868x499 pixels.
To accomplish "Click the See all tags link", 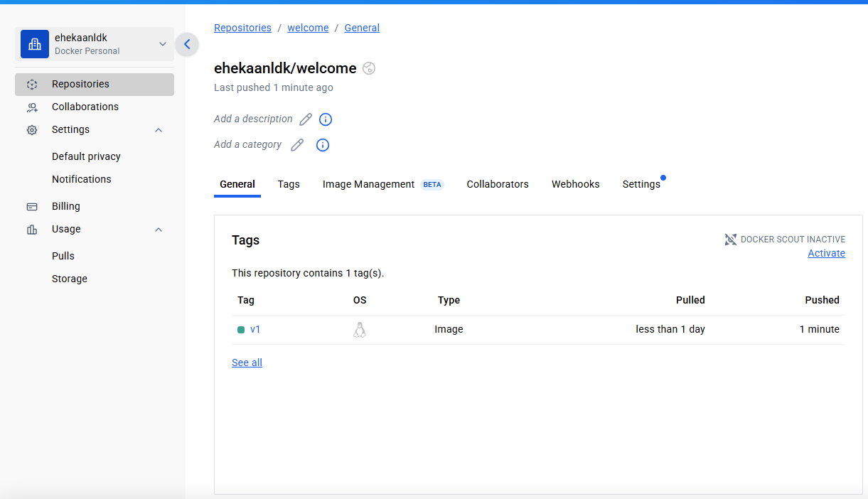I will [247, 363].
